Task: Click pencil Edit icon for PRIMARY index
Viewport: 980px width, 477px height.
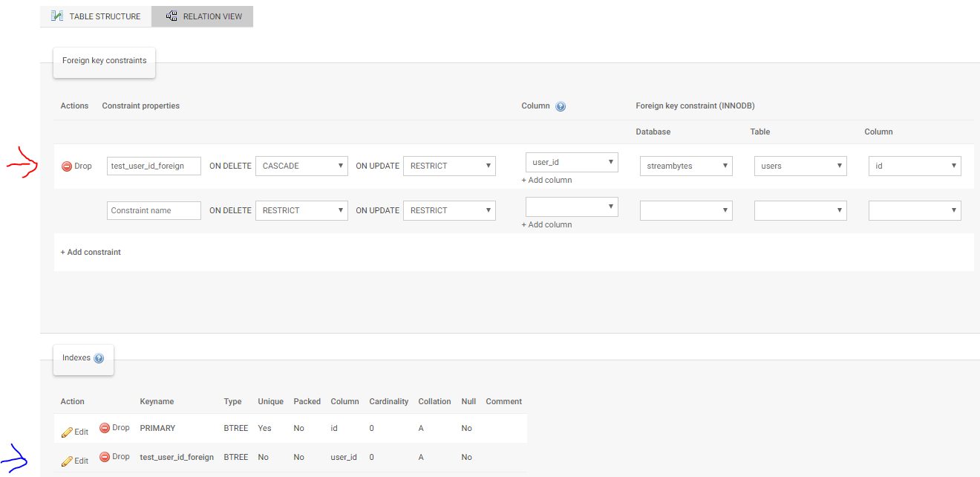Action: click(67, 432)
